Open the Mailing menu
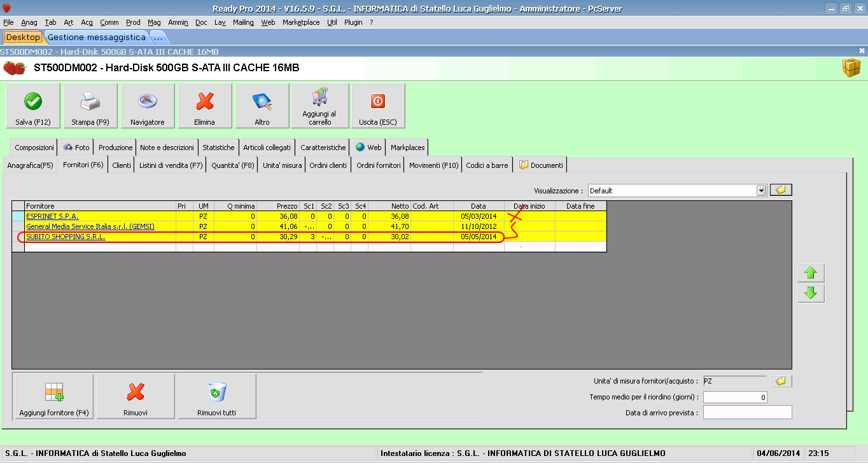 point(243,22)
